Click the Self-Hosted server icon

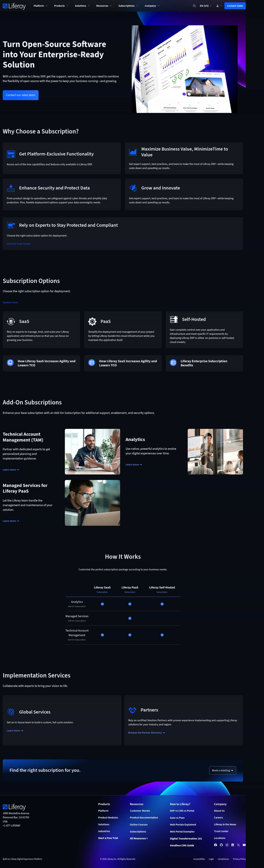click(174, 320)
